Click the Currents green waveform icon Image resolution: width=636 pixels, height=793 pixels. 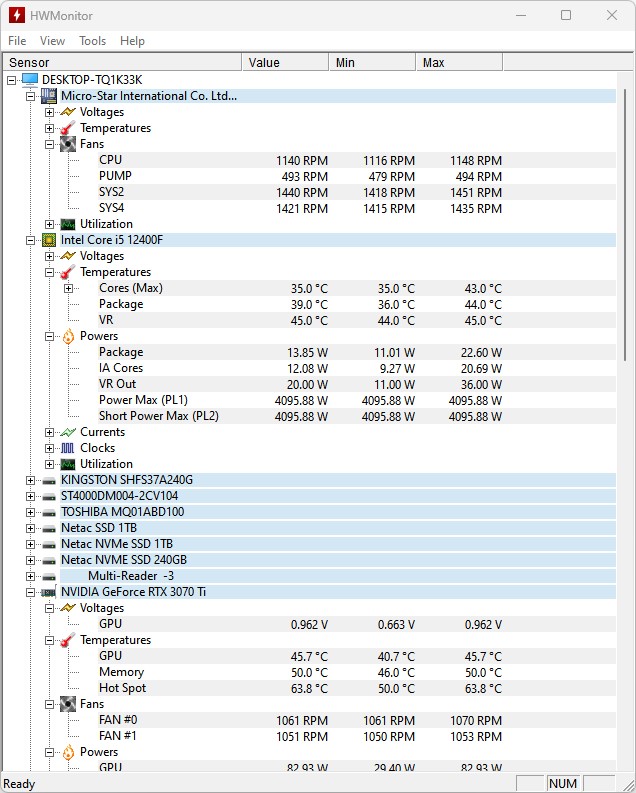click(68, 432)
